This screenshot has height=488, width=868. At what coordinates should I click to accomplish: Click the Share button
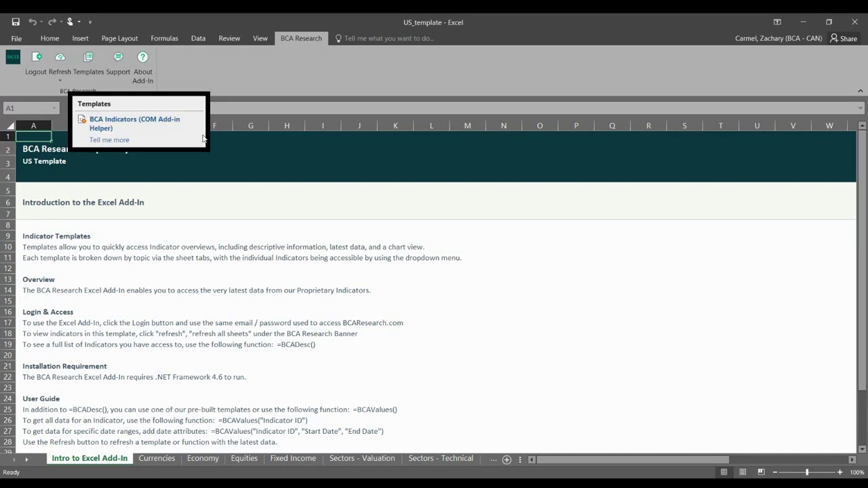tap(844, 39)
